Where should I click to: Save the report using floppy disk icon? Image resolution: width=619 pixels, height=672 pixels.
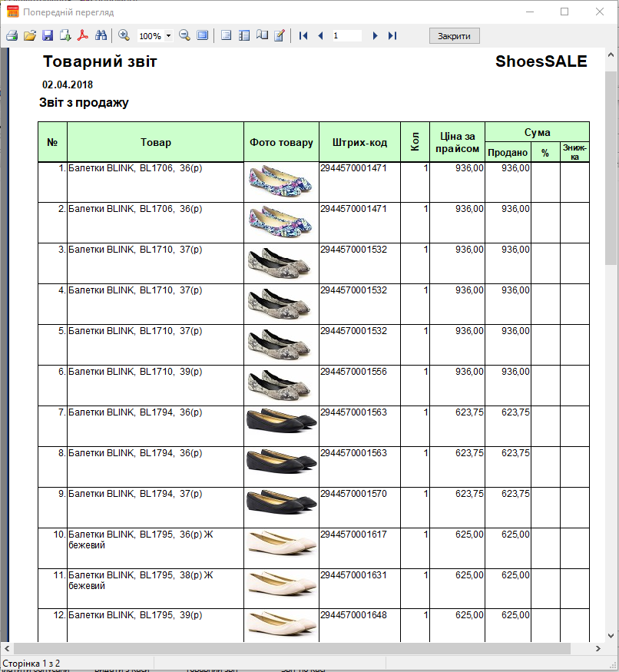tap(48, 36)
